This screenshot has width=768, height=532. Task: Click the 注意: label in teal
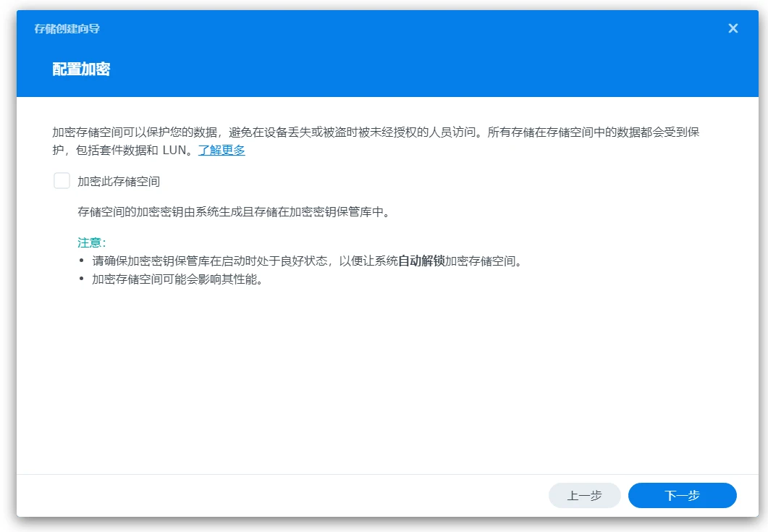[92, 242]
